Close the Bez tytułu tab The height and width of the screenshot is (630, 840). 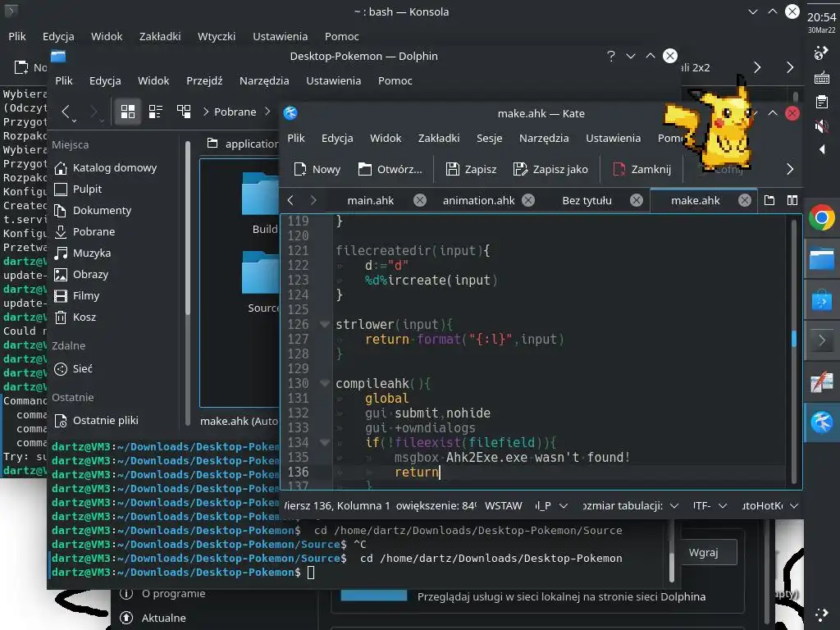tap(637, 200)
